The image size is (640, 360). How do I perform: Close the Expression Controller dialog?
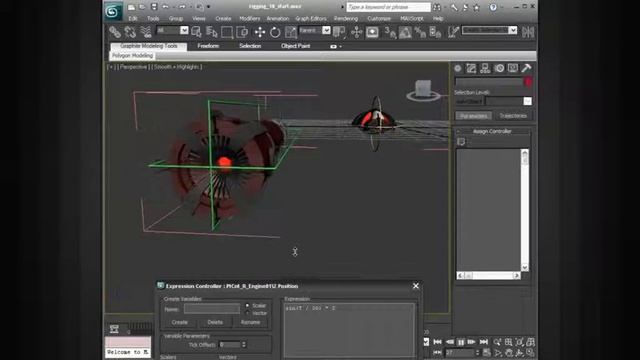point(416,286)
